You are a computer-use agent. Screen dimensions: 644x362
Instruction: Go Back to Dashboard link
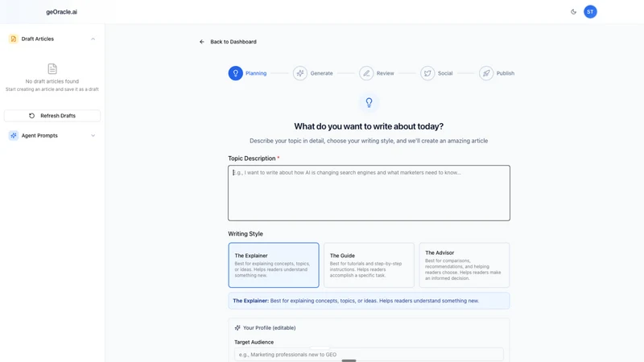click(x=233, y=42)
